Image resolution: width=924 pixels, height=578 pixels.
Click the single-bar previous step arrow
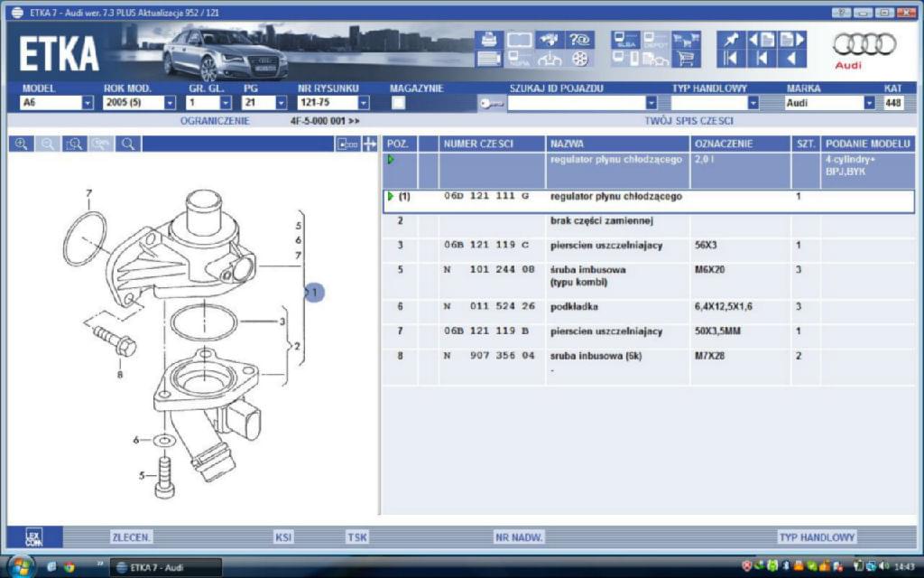click(762, 59)
